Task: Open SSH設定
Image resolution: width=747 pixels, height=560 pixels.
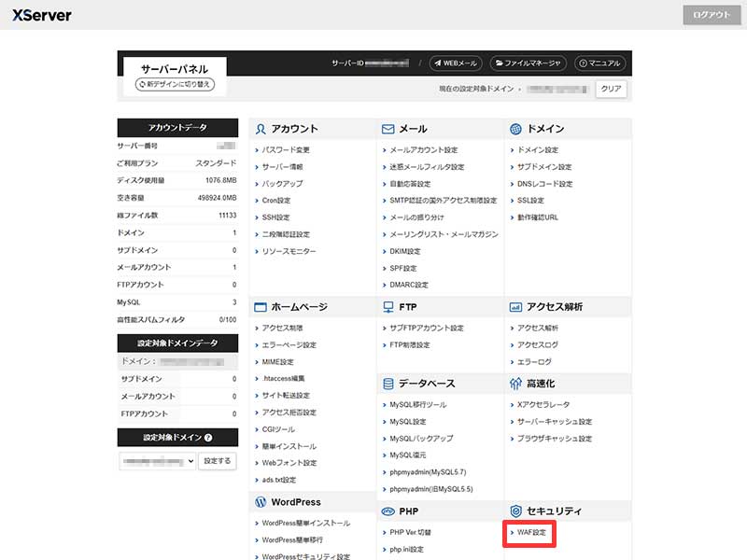Action: click(x=275, y=217)
